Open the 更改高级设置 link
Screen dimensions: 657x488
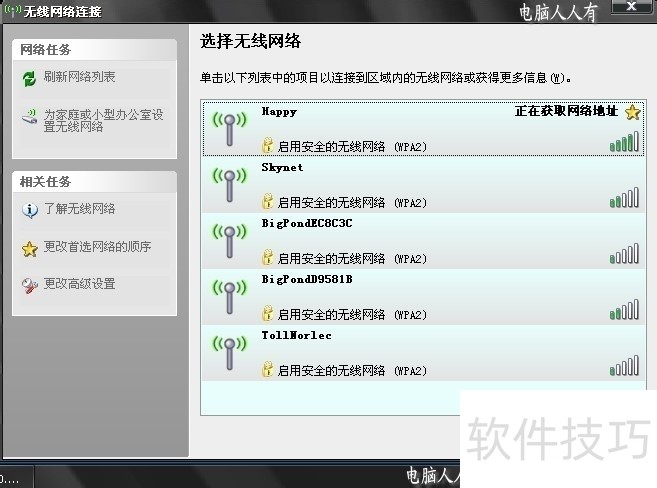(x=79, y=284)
